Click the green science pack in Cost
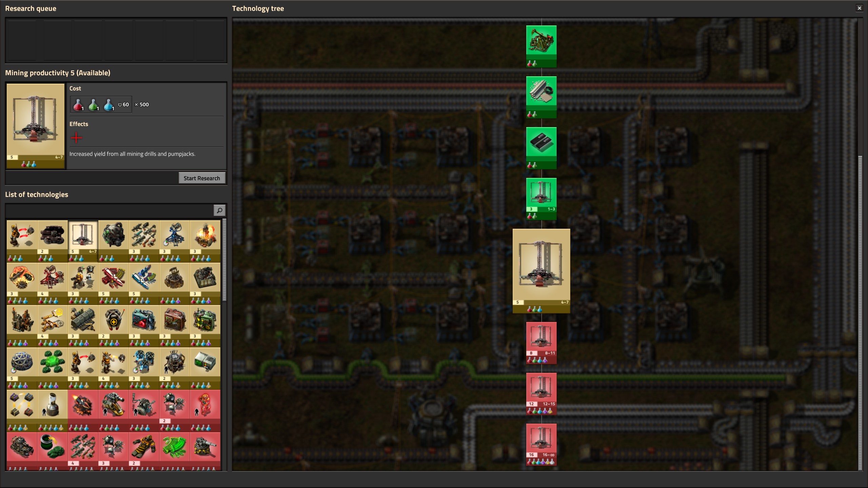Image resolution: width=868 pixels, height=488 pixels. [x=93, y=105]
